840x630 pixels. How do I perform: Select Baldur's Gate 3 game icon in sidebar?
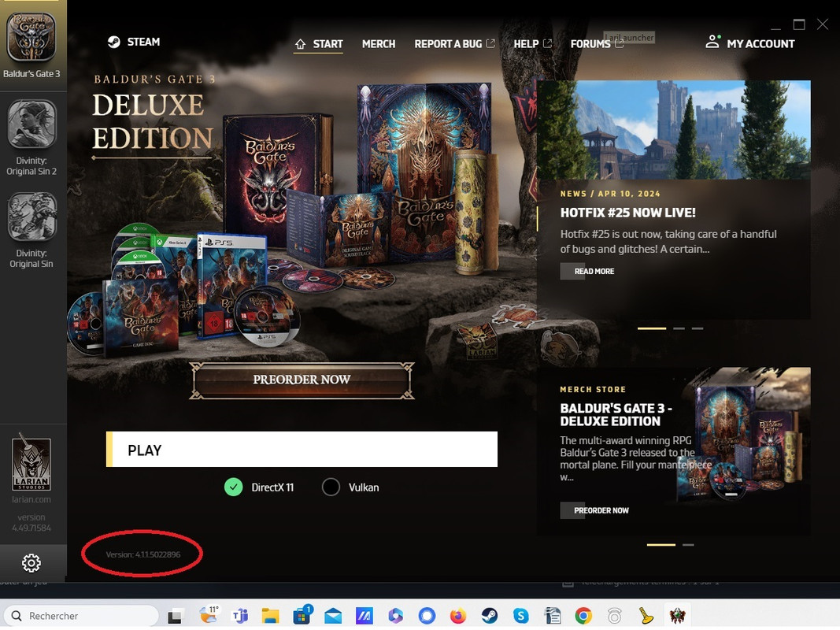coord(31,37)
